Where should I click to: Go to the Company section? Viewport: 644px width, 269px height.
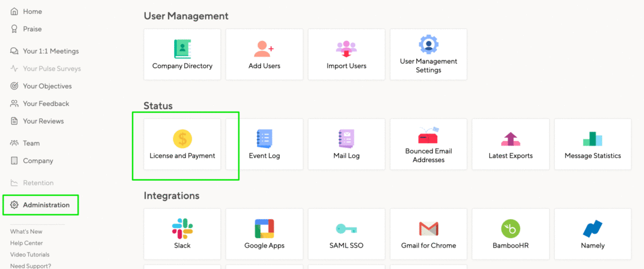(x=38, y=161)
